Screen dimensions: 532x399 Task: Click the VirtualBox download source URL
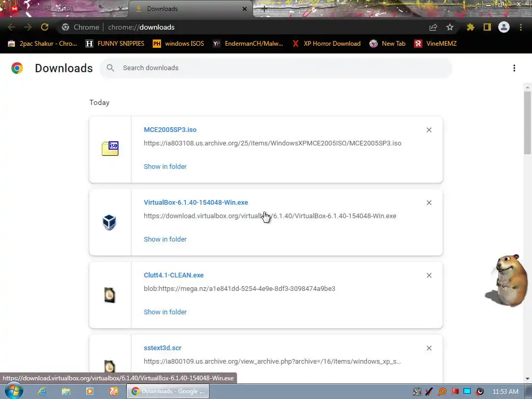pyautogui.click(x=270, y=216)
